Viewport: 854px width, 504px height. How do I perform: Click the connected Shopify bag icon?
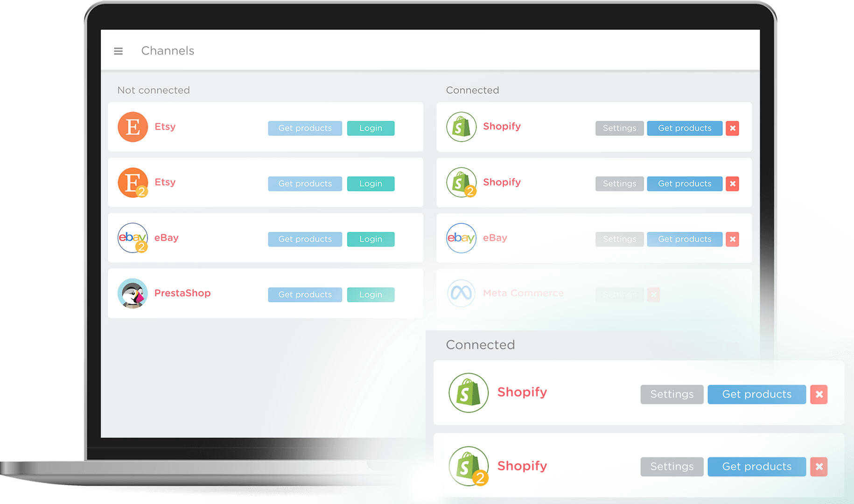[x=461, y=126]
